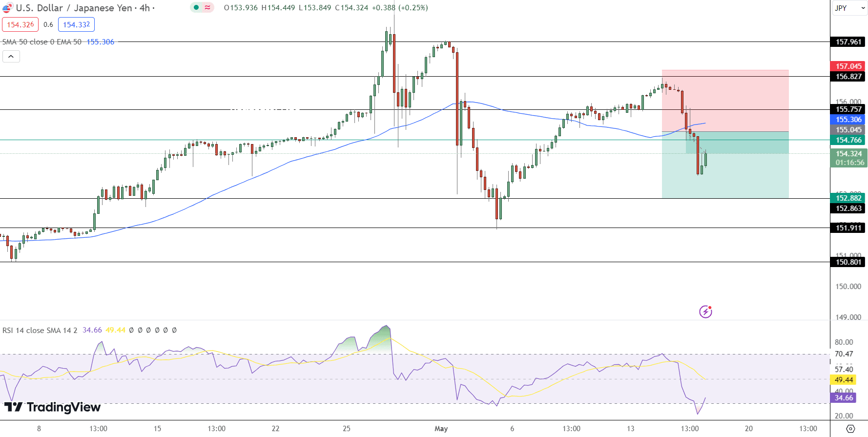Click the RSI upper band value 70.47
The image size is (868, 437).
844,354
